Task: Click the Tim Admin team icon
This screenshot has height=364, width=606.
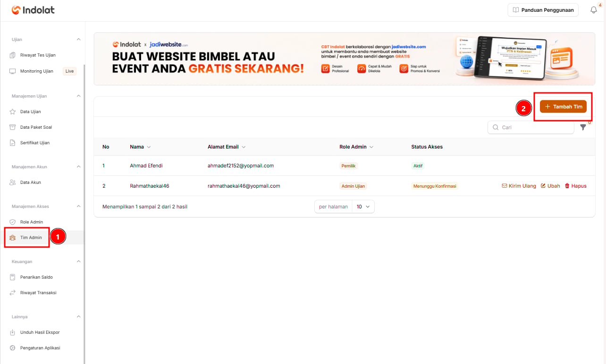Action: 13,238
